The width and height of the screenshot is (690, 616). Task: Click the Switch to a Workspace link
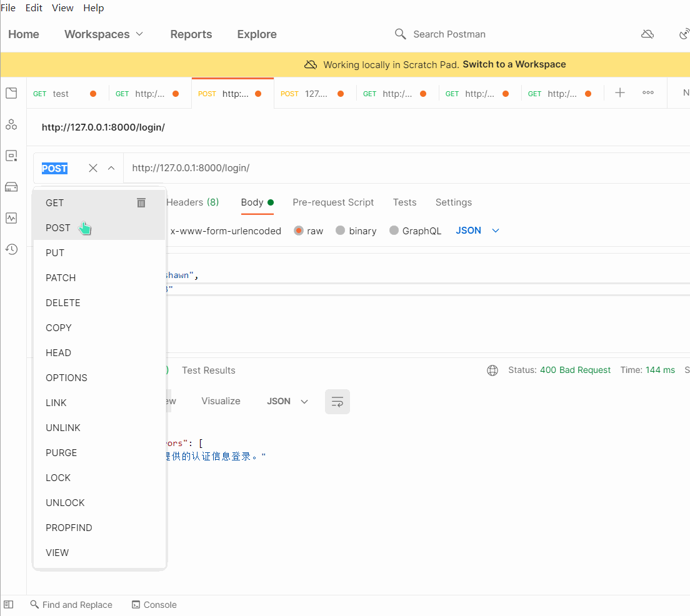514,64
